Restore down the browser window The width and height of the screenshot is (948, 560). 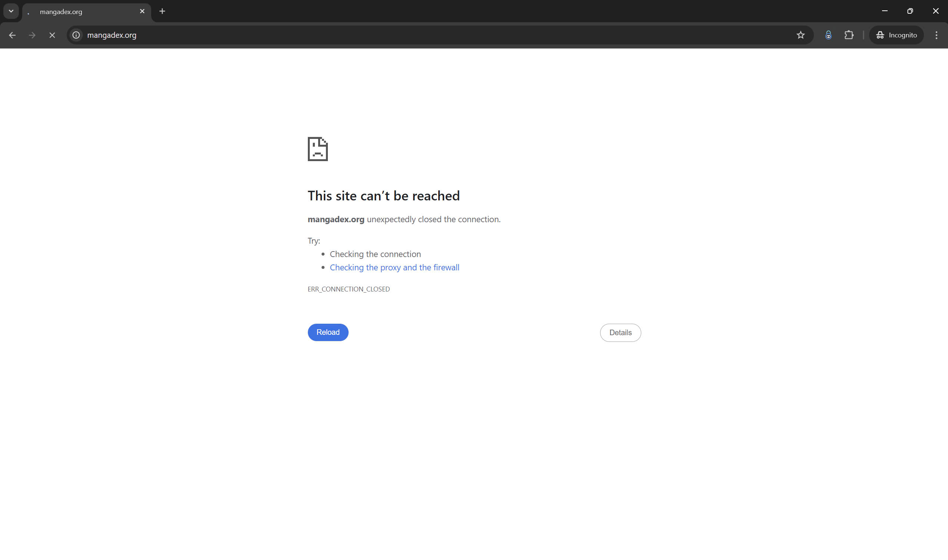pyautogui.click(x=910, y=11)
